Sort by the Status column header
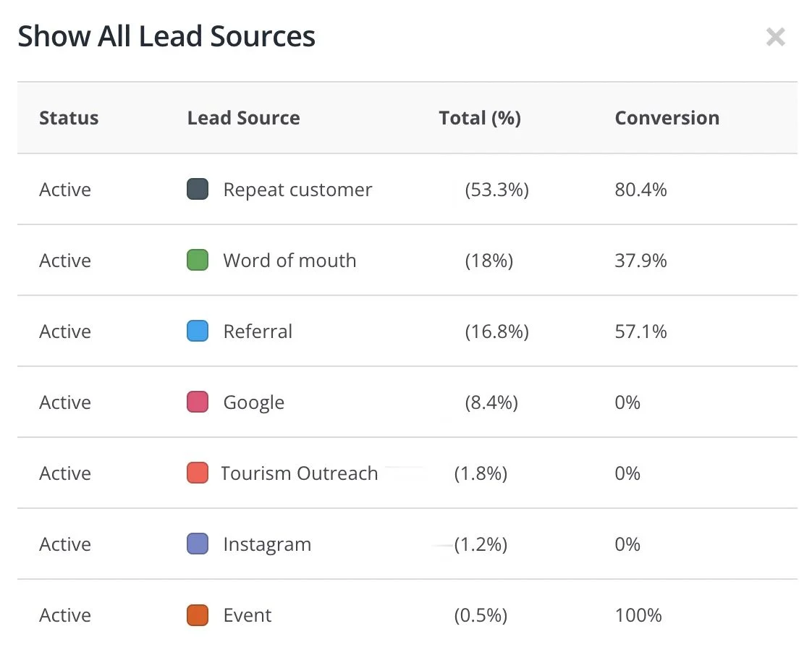 click(69, 118)
